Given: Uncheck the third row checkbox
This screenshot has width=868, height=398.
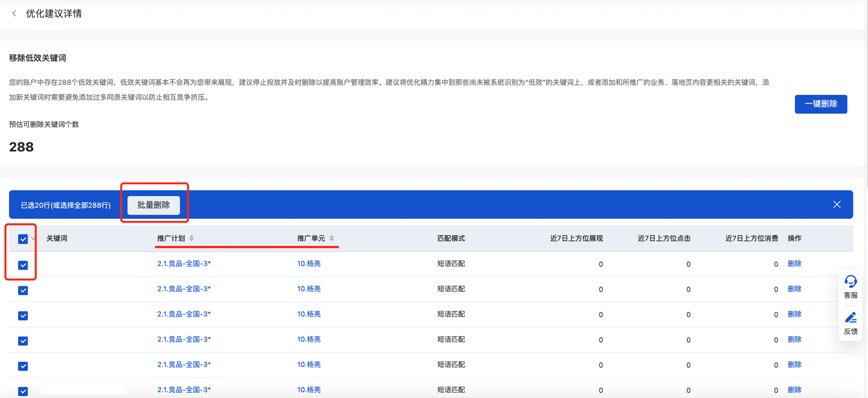Looking at the screenshot, I should 23,315.
